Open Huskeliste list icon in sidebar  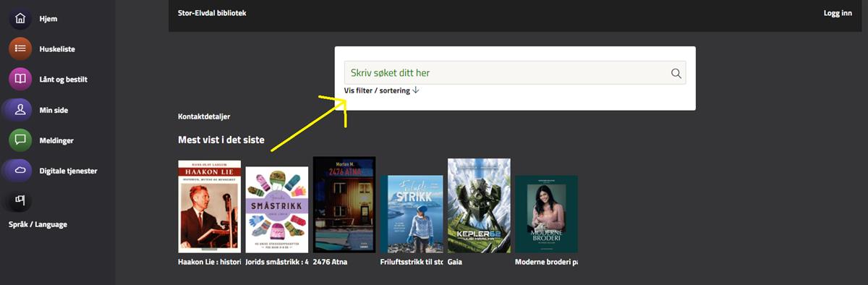coord(20,48)
